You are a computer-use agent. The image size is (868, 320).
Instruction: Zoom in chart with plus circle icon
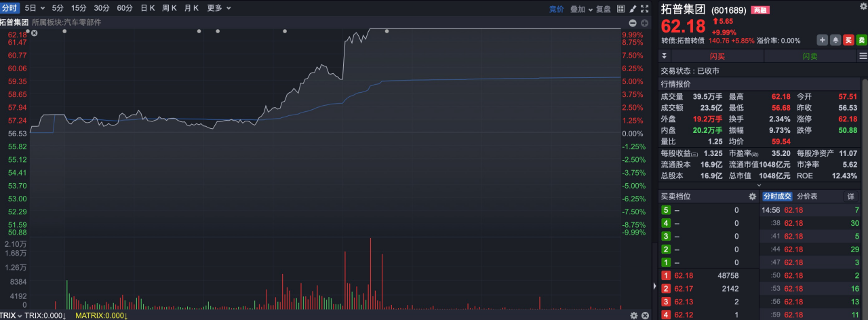coord(644,23)
